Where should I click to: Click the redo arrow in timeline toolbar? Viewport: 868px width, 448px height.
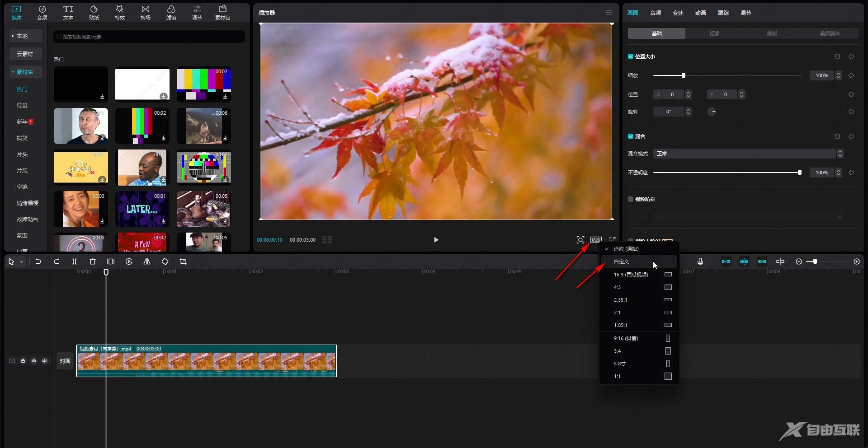click(x=57, y=261)
